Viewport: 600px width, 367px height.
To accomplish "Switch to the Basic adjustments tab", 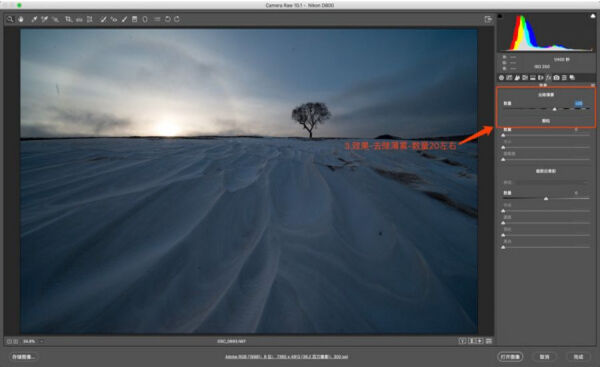I will point(501,78).
